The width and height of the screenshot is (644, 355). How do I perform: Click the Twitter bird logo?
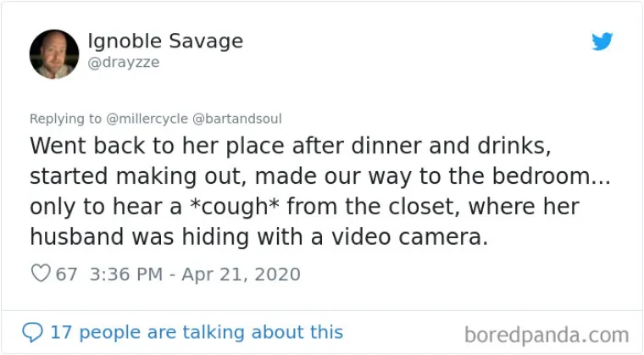[x=602, y=42]
